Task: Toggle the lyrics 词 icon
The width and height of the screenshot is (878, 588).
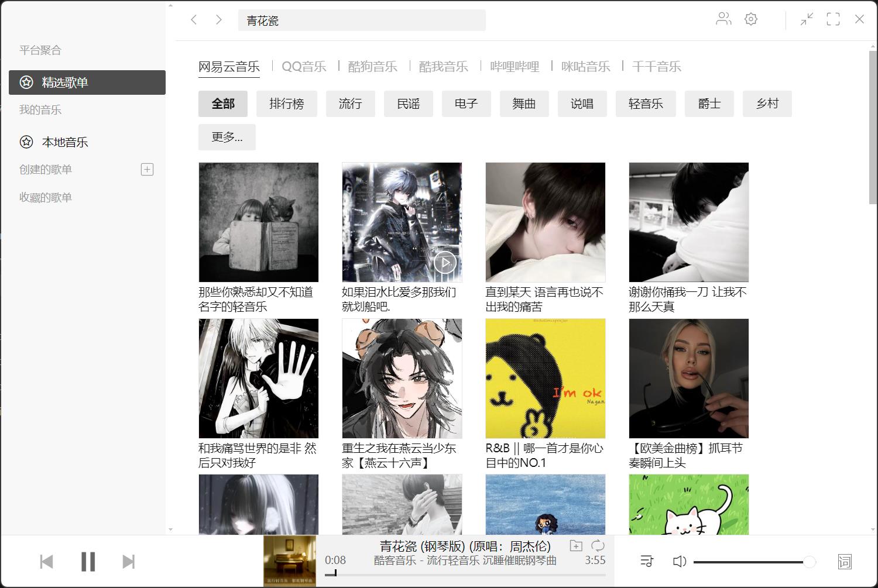Action: coord(845,562)
